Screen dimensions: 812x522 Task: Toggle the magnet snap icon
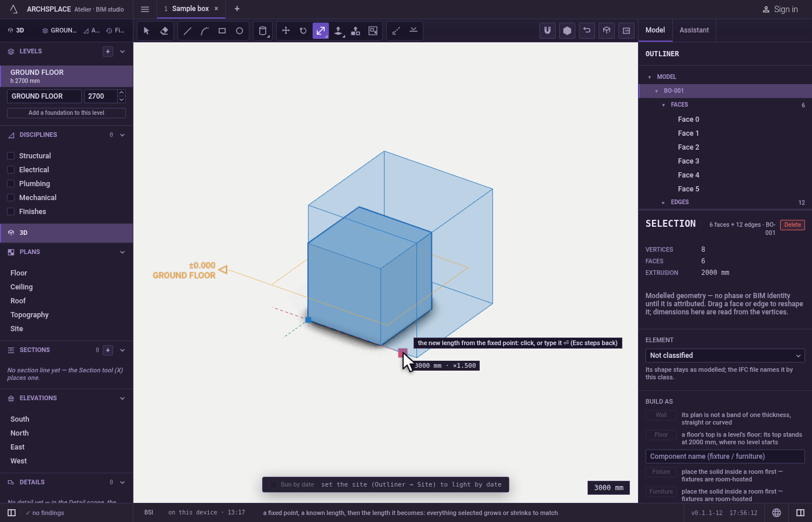(548, 31)
